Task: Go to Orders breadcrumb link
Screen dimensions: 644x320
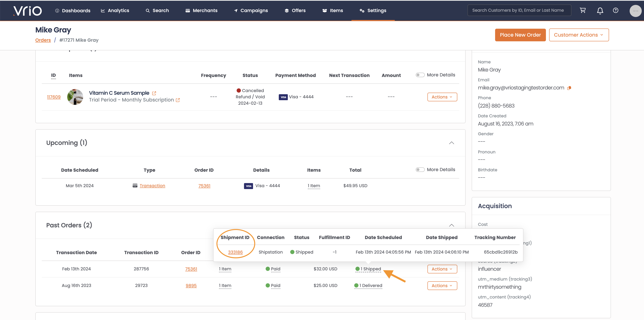Action: coord(43,40)
